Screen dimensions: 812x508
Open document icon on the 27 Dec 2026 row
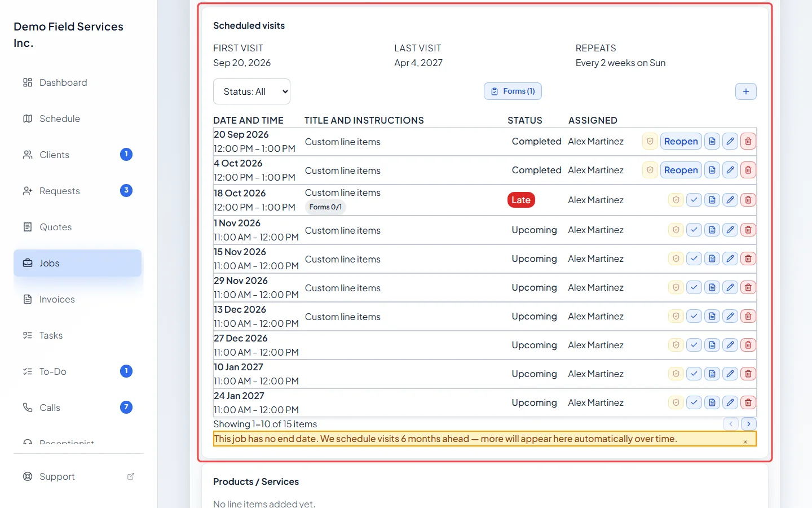click(x=712, y=345)
